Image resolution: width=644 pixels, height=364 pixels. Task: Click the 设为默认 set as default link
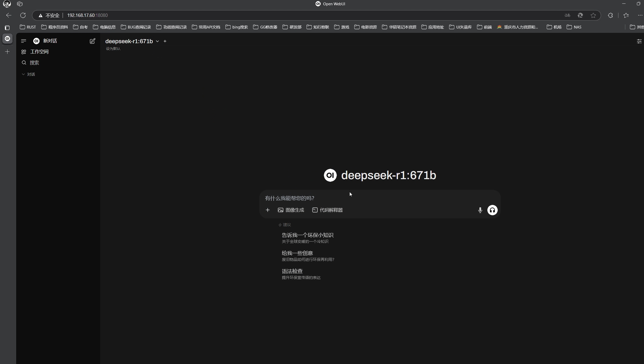point(113,49)
